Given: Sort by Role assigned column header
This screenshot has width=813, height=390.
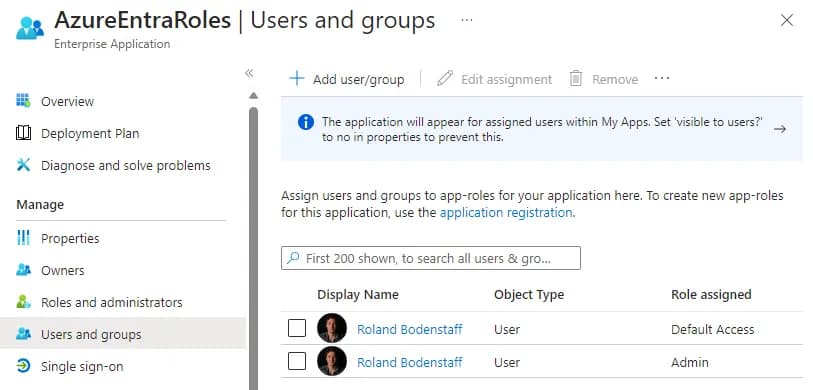Looking at the screenshot, I should [x=711, y=295].
